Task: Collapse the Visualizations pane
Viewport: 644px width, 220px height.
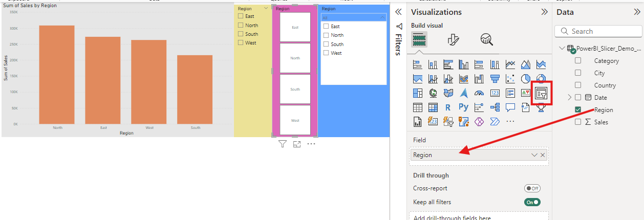Action: 545,12
